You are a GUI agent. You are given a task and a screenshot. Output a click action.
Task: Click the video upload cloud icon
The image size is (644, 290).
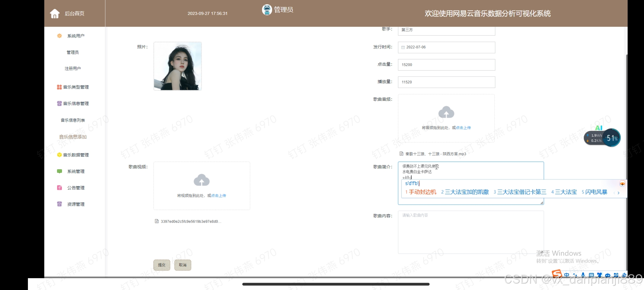click(202, 180)
